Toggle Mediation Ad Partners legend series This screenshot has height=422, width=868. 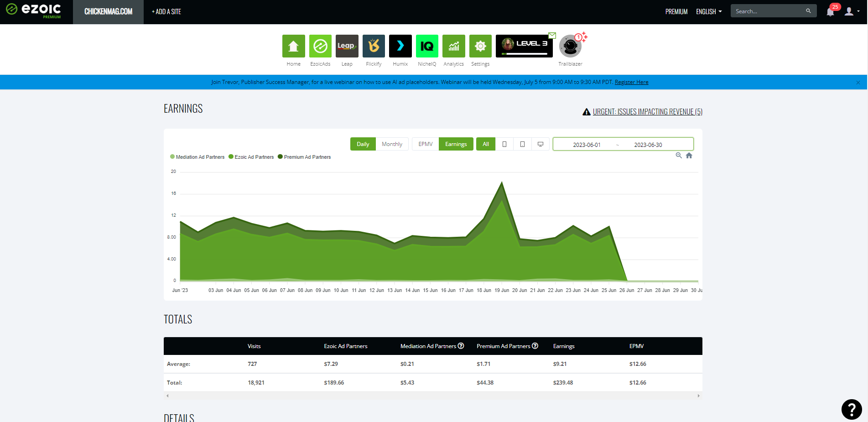pos(197,157)
